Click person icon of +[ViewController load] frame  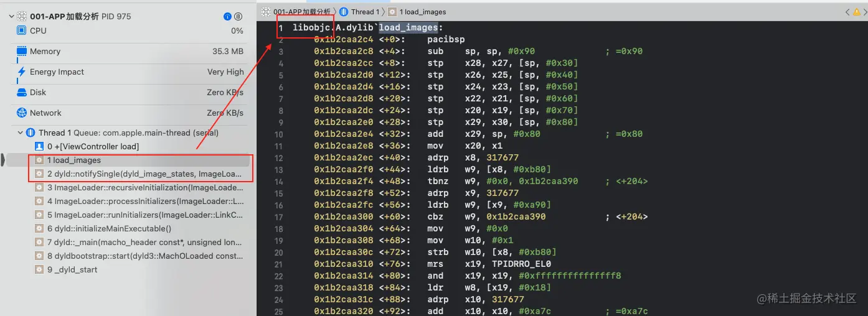click(40, 147)
